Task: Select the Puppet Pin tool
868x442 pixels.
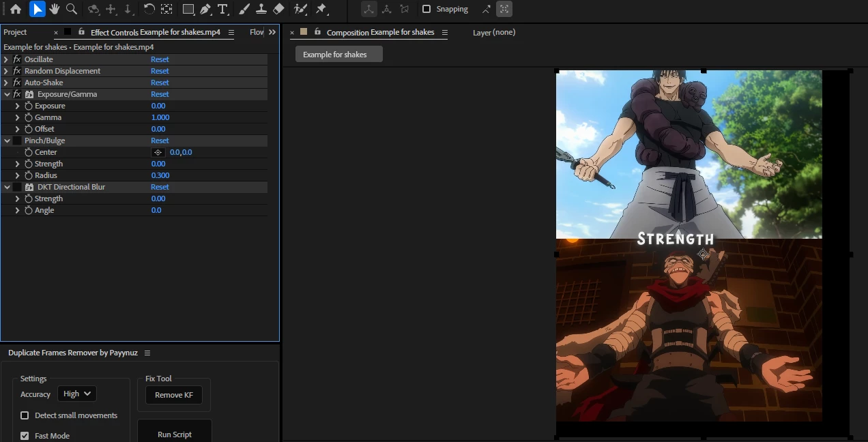Action: pyautogui.click(x=321, y=10)
